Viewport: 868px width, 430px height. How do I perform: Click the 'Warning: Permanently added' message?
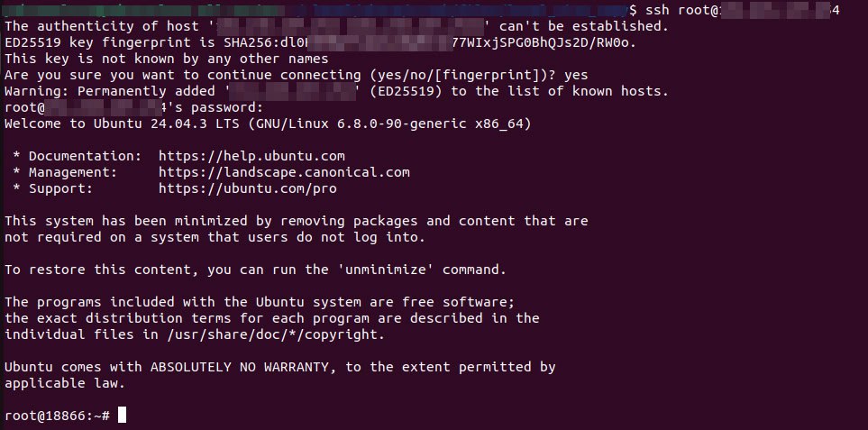coord(108,91)
